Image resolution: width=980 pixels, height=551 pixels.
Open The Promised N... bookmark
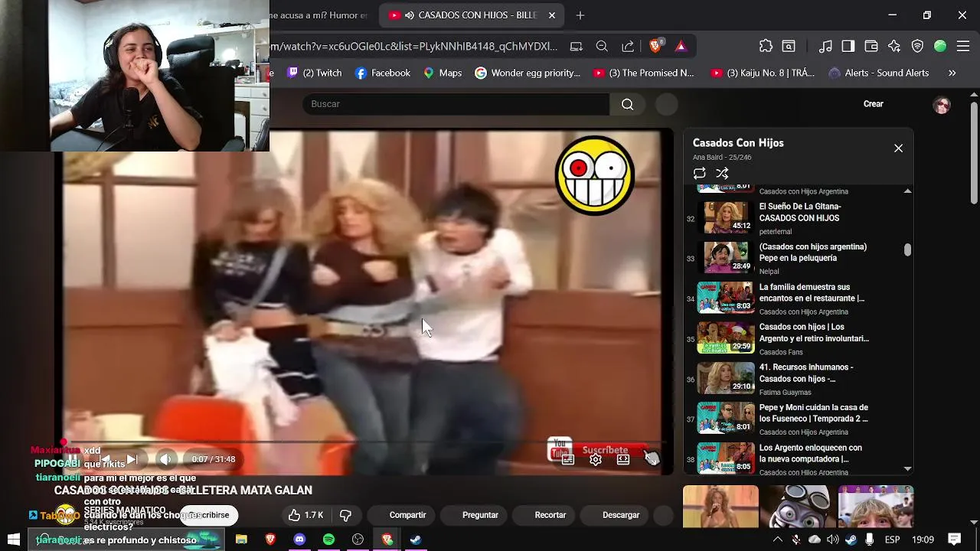coord(643,73)
